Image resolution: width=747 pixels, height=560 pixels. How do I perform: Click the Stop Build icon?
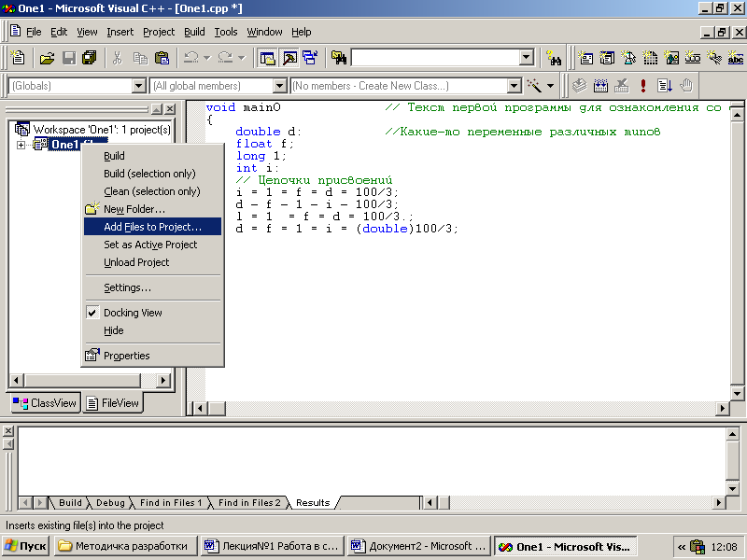(x=622, y=86)
